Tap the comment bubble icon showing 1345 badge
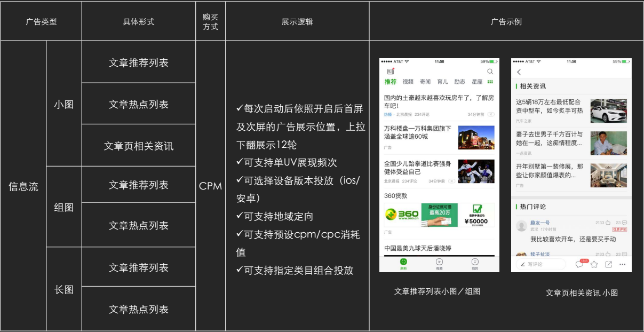Screen dimensions: 644x332 pos(580,263)
